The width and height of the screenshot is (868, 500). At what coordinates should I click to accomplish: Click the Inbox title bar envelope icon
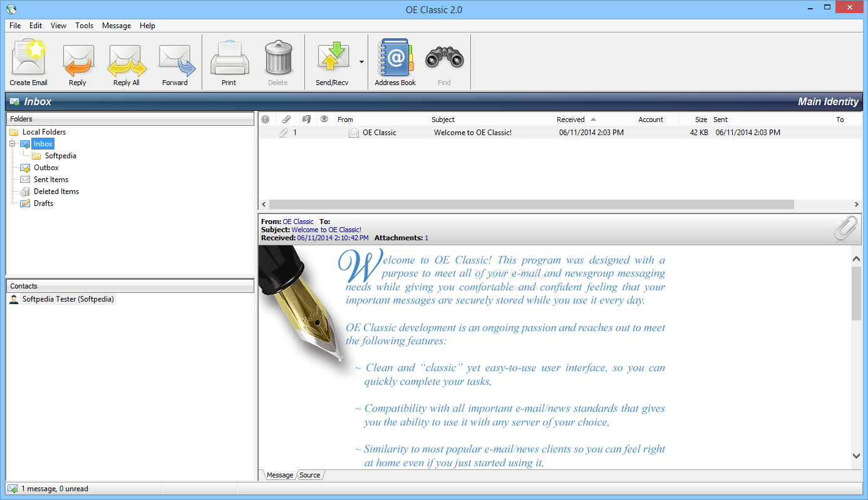14,101
